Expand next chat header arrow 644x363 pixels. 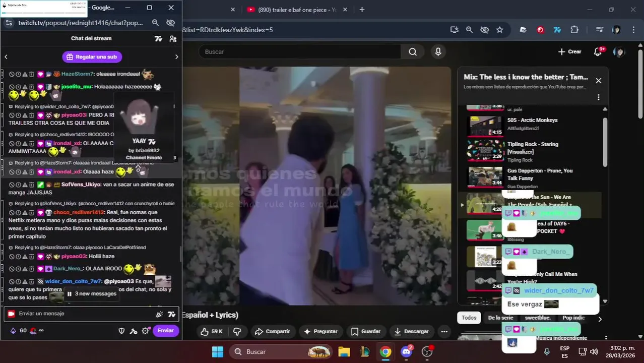pos(176,57)
